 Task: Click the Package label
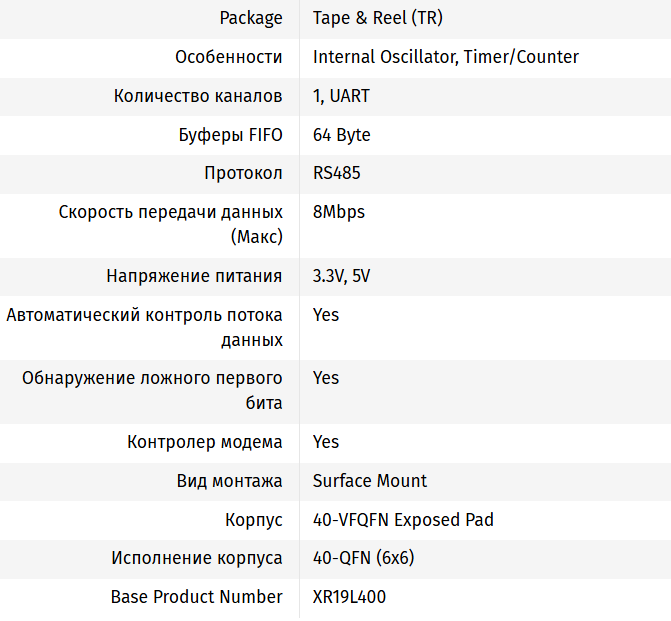click(x=251, y=18)
